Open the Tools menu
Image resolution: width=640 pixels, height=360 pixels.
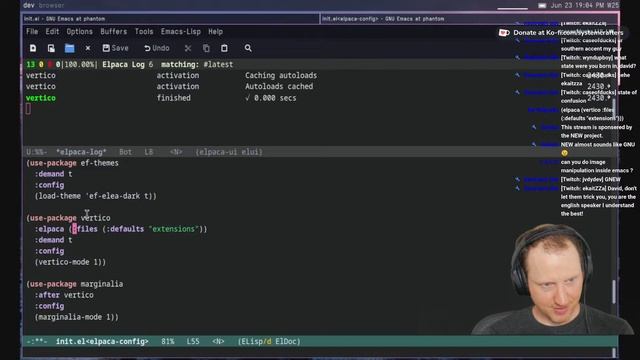point(144,31)
